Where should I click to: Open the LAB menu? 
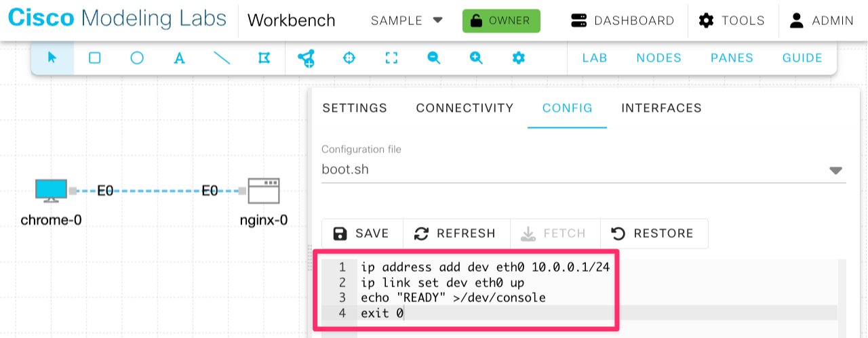(x=595, y=58)
